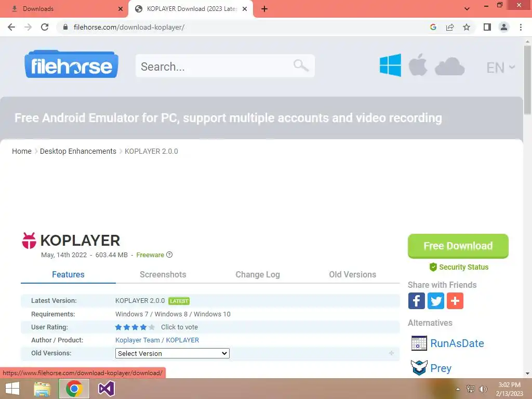
Task: View site info lock icon
Action: click(x=65, y=27)
